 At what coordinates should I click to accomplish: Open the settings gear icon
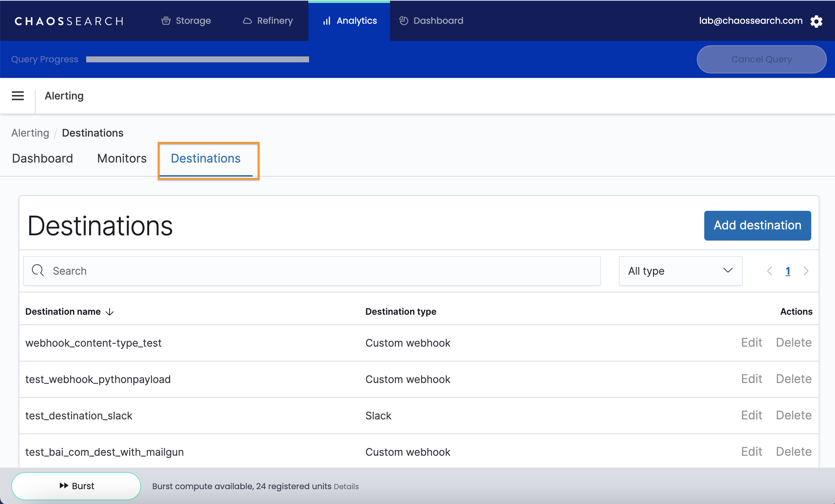816,21
